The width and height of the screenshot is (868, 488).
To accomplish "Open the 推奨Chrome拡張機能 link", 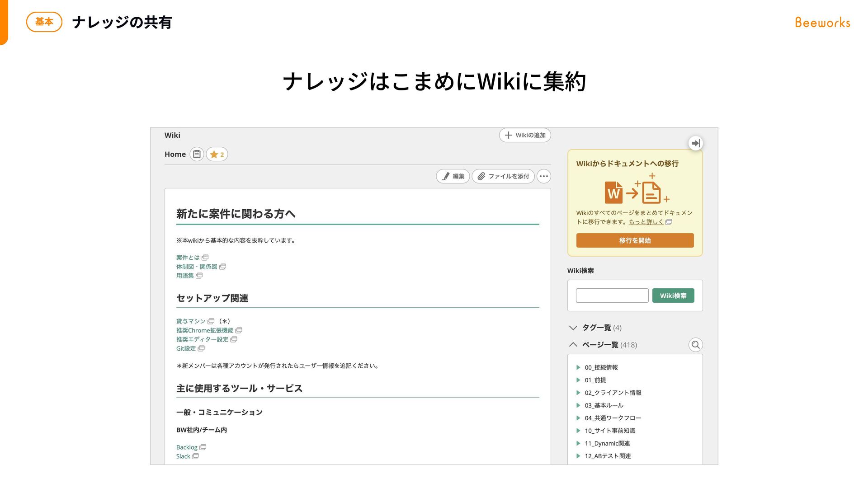I will [x=205, y=330].
